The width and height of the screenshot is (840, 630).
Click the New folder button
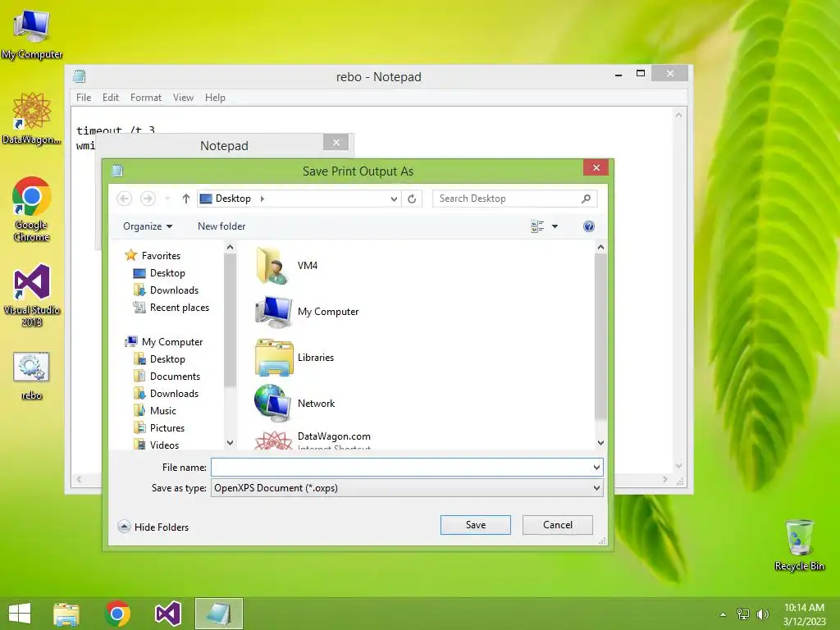(x=221, y=226)
